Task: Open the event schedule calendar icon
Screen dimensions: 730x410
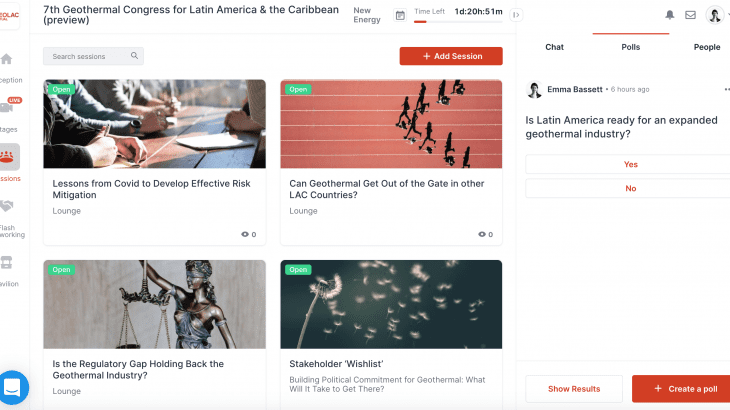Action: pyautogui.click(x=400, y=15)
